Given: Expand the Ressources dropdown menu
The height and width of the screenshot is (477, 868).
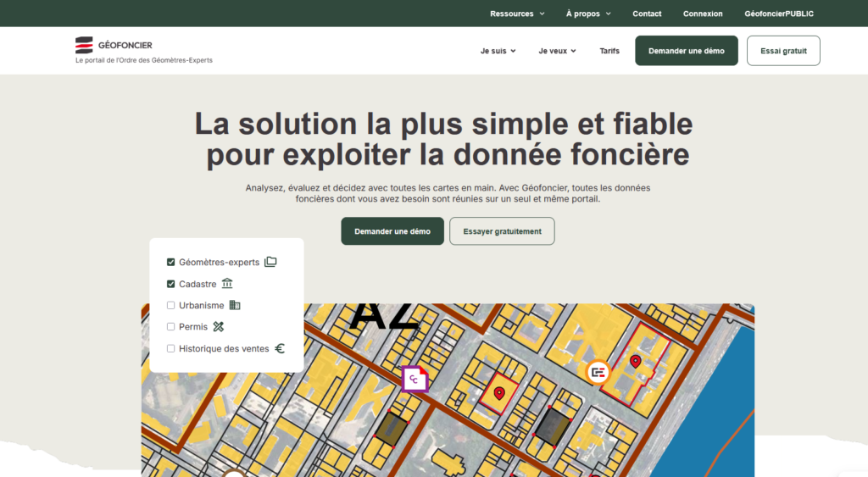Looking at the screenshot, I should click(x=517, y=14).
